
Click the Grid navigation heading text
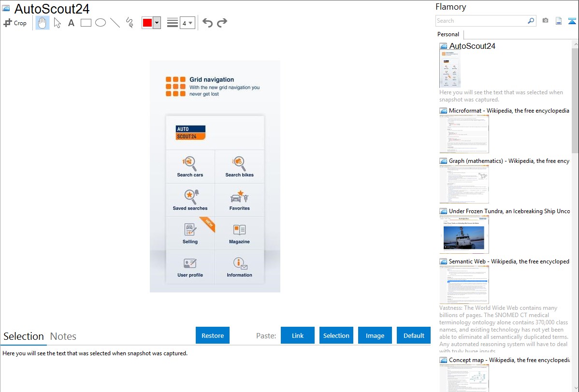click(212, 79)
